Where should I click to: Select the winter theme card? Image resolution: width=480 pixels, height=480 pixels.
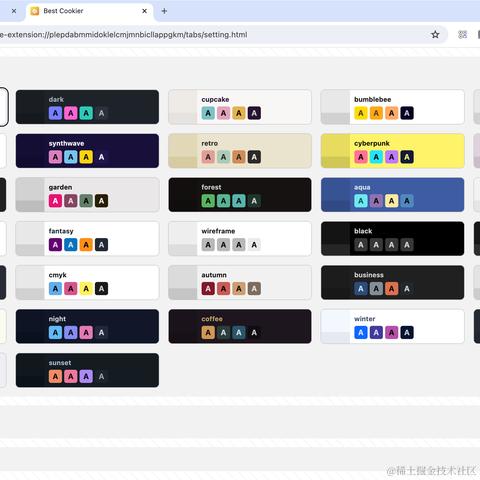(x=393, y=326)
